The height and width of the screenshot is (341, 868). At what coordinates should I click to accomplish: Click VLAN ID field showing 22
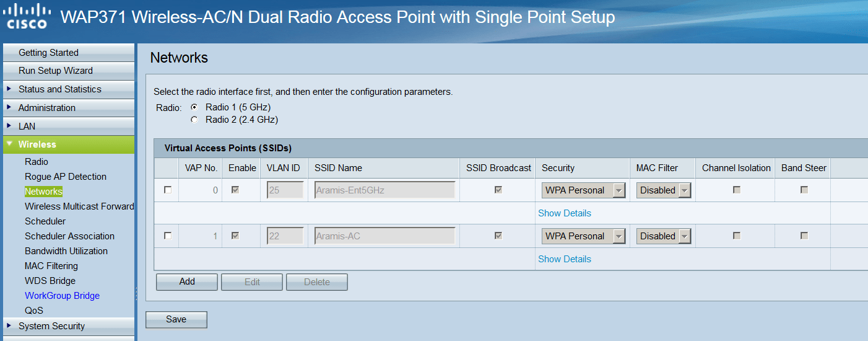pyautogui.click(x=285, y=236)
